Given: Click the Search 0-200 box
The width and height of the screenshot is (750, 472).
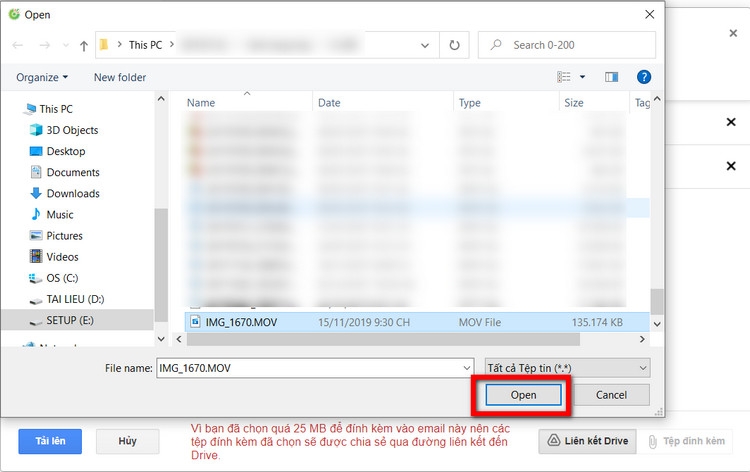Looking at the screenshot, I should coord(567,45).
